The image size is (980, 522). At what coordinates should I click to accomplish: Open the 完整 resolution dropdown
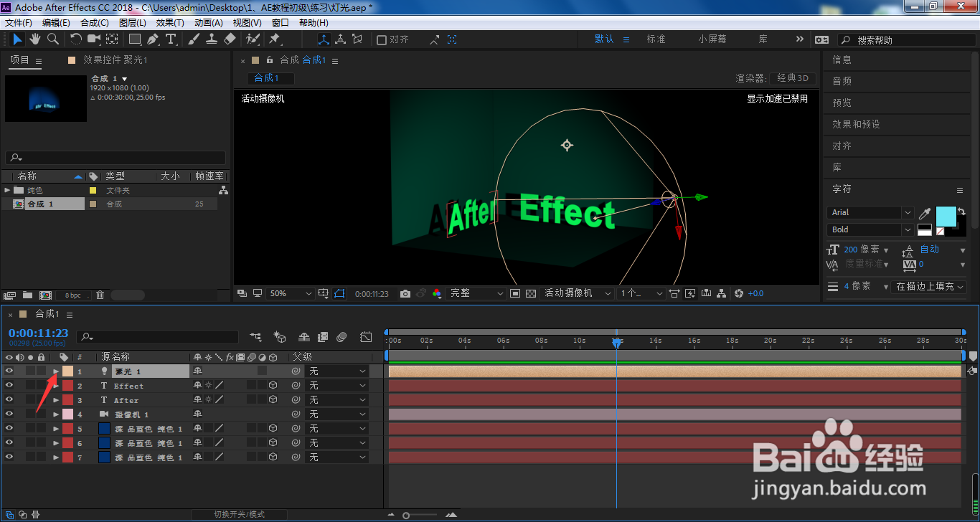click(x=477, y=293)
